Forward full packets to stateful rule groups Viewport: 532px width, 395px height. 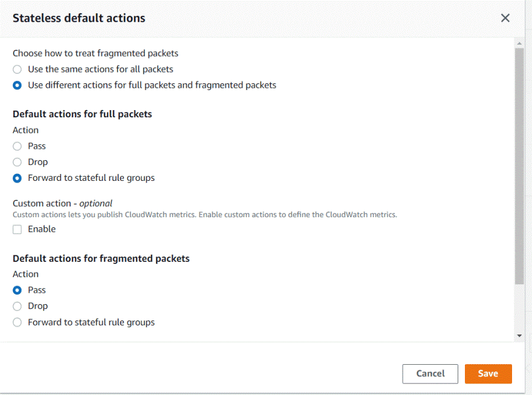pos(17,178)
